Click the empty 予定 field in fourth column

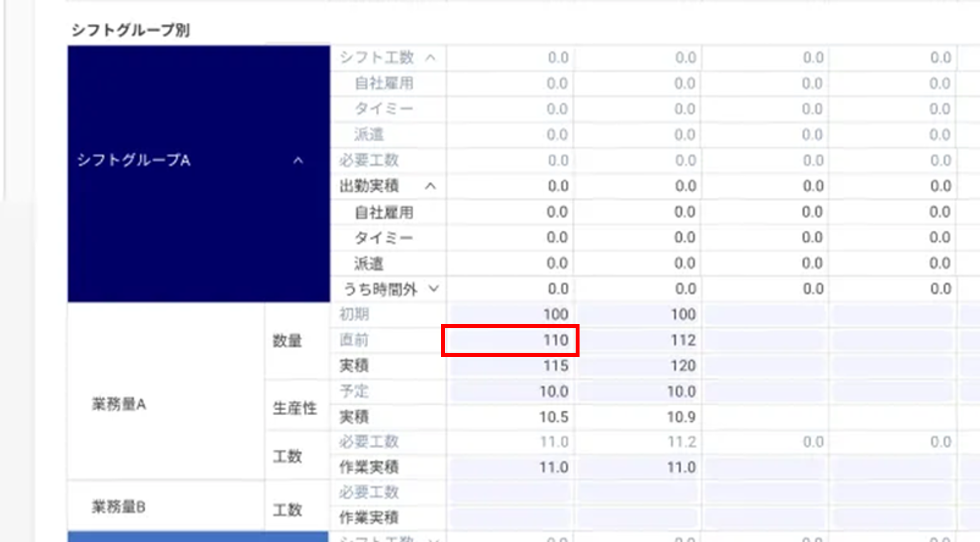893,391
